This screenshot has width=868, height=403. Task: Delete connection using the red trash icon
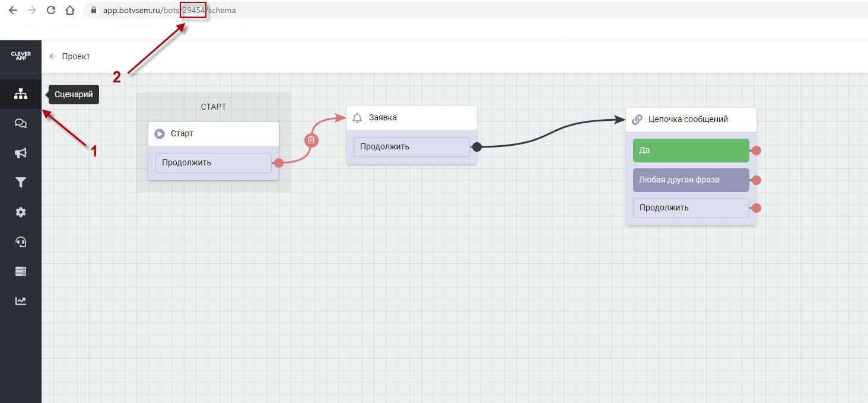pyautogui.click(x=311, y=140)
